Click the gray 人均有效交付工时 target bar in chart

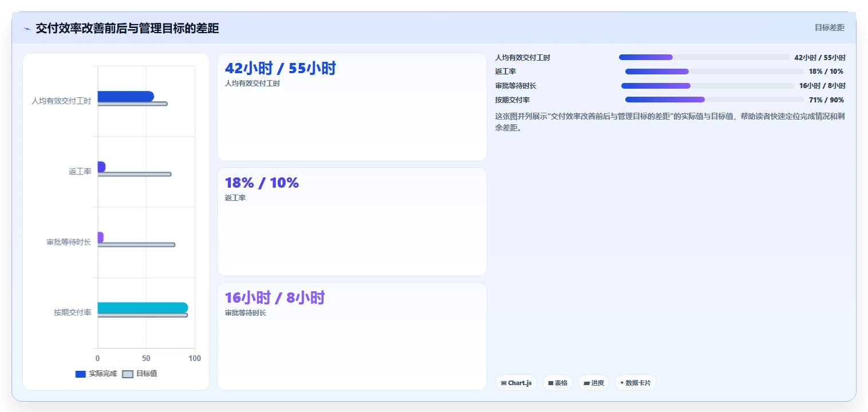click(132, 104)
